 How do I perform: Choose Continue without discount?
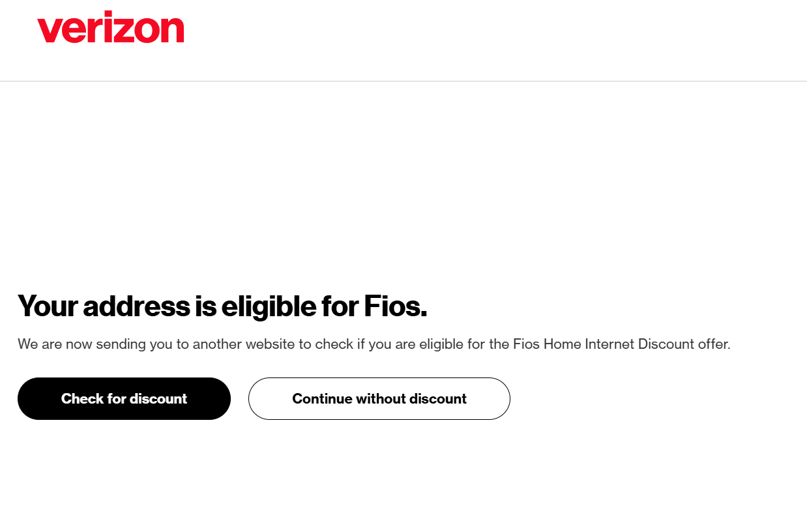click(379, 398)
